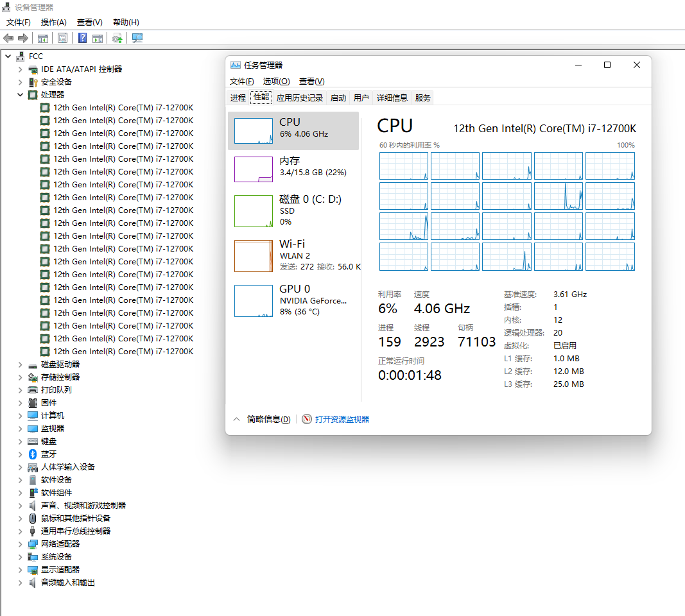The width and height of the screenshot is (685, 616).
Task: Select the 内存 memory performance panel
Action: (x=293, y=169)
